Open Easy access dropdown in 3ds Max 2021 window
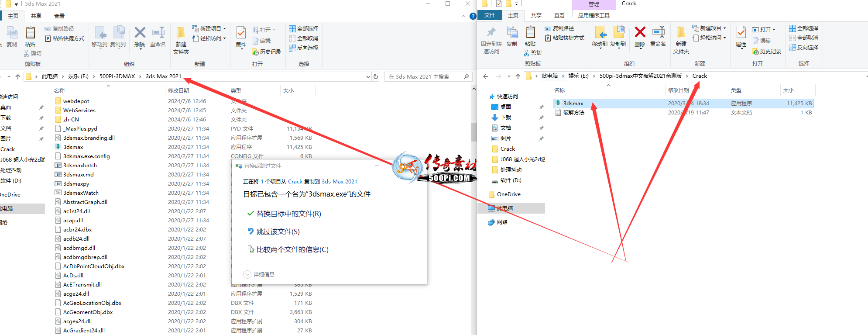868x335 pixels. (209, 38)
